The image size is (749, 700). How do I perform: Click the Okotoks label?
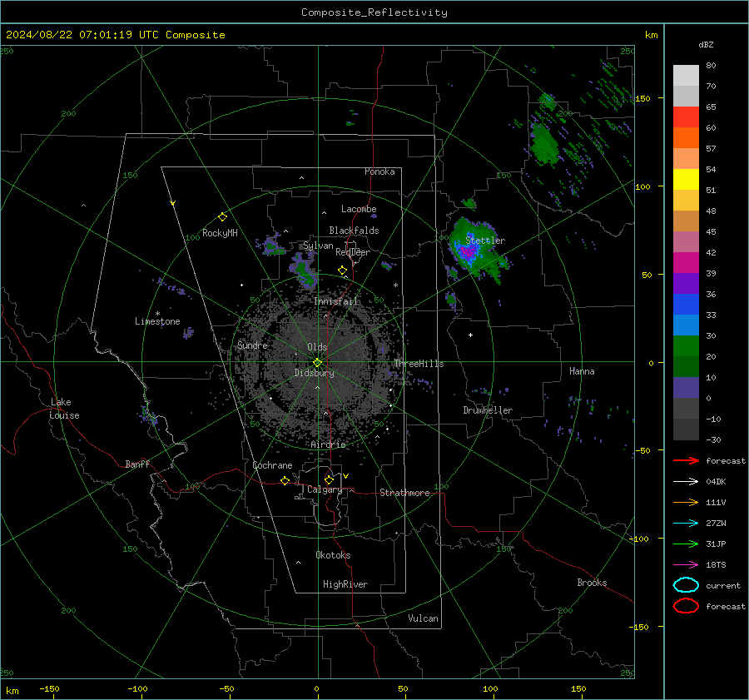coord(333,555)
